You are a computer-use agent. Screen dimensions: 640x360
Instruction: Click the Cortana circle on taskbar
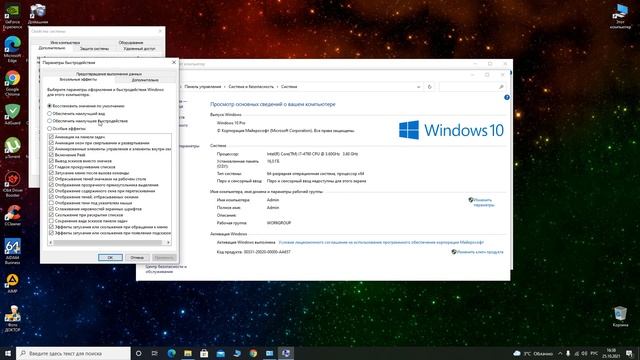(138, 353)
